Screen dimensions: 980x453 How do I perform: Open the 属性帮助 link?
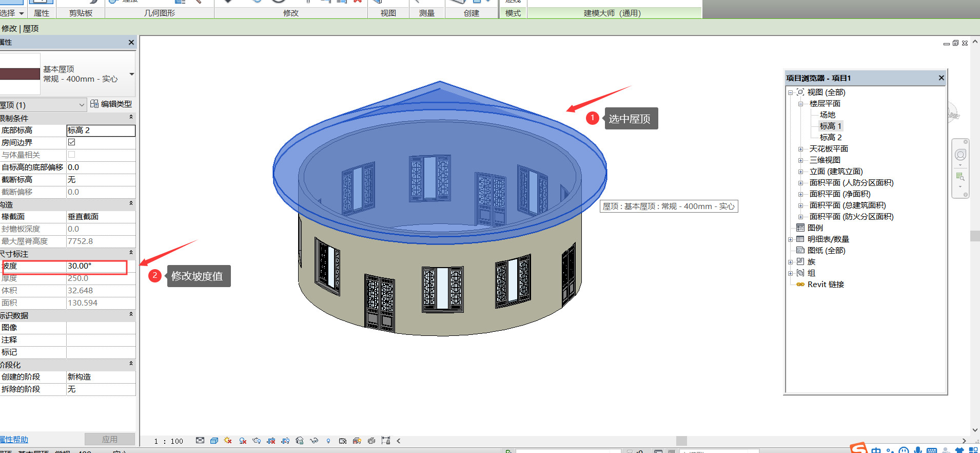tap(14, 440)
